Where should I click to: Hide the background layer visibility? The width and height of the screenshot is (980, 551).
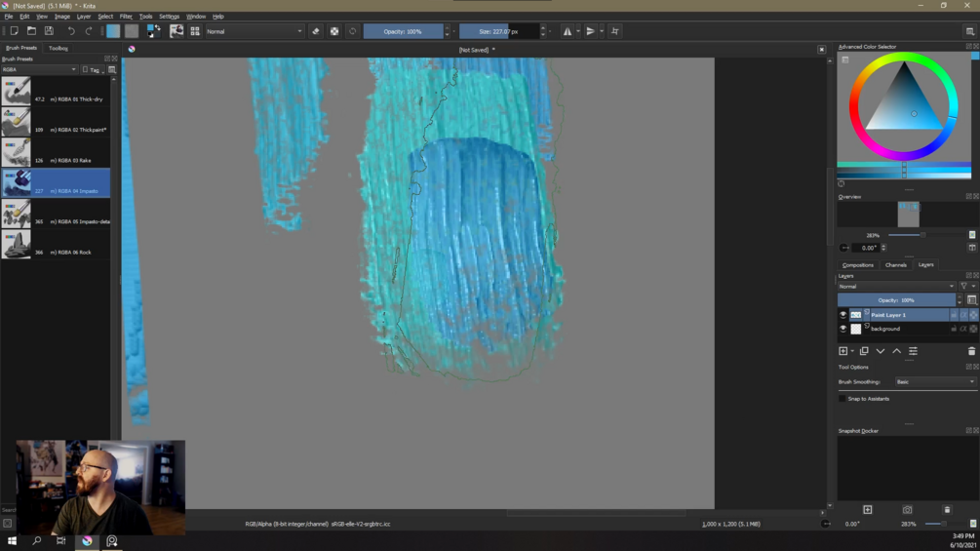(x=843, y=329)
